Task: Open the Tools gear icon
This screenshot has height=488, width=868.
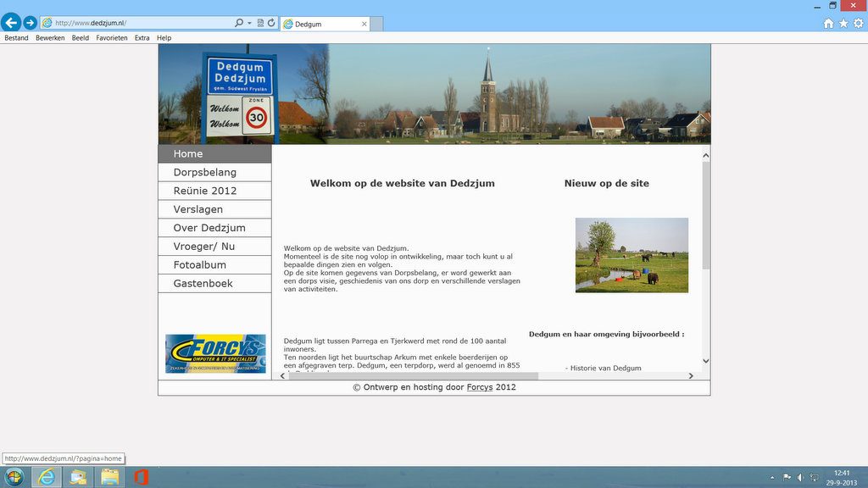Action: point(858,23)
